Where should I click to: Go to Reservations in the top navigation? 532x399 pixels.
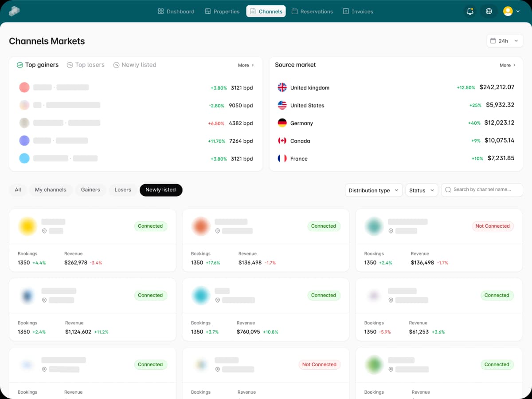click(x=312, y=12)
